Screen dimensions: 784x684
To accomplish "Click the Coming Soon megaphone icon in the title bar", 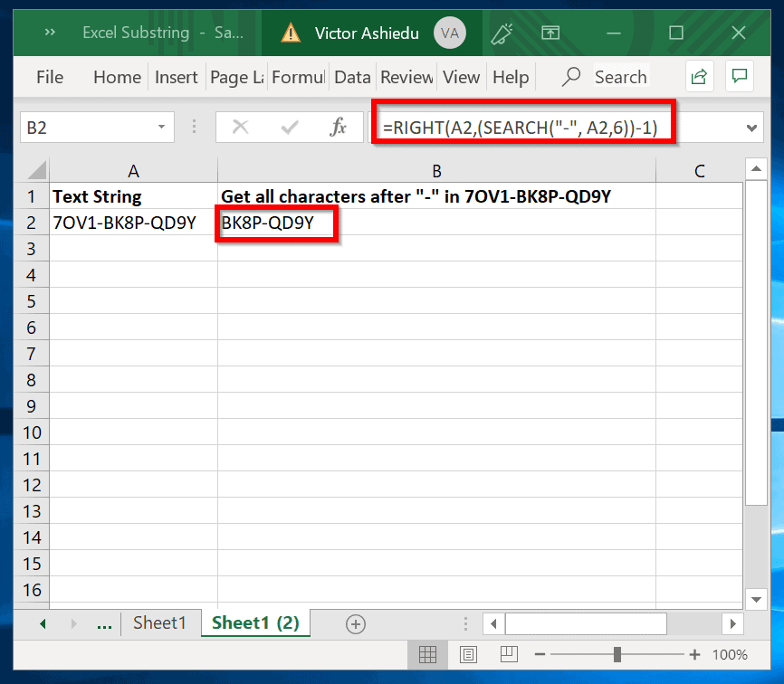I will click(503, 33).
